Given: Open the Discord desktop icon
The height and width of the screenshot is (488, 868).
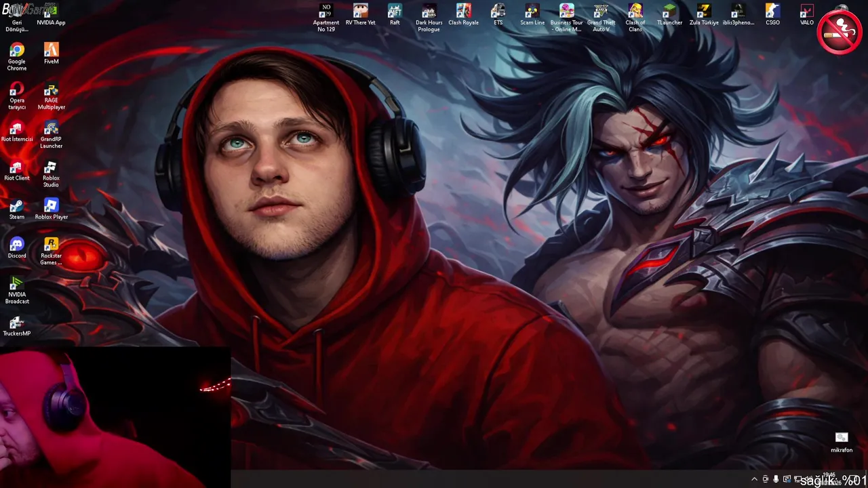Looking at the screenshot, I should pyautogui.click(x=17, y=248).
